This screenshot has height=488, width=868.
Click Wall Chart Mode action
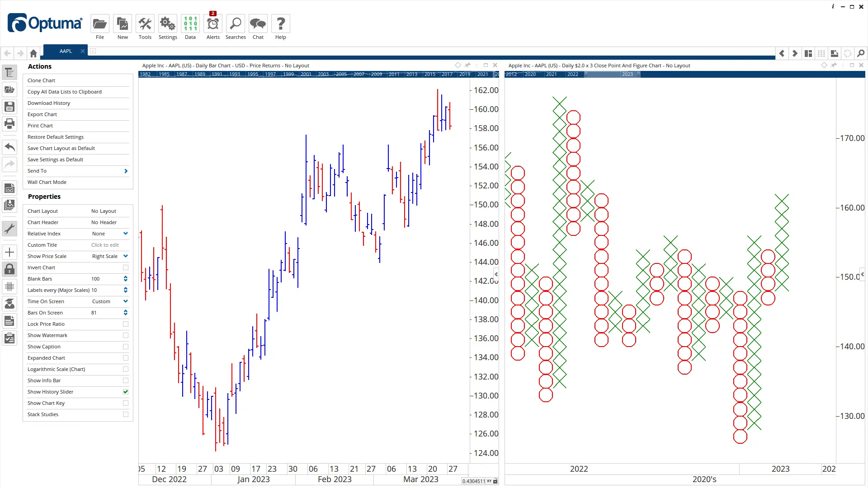47,182
